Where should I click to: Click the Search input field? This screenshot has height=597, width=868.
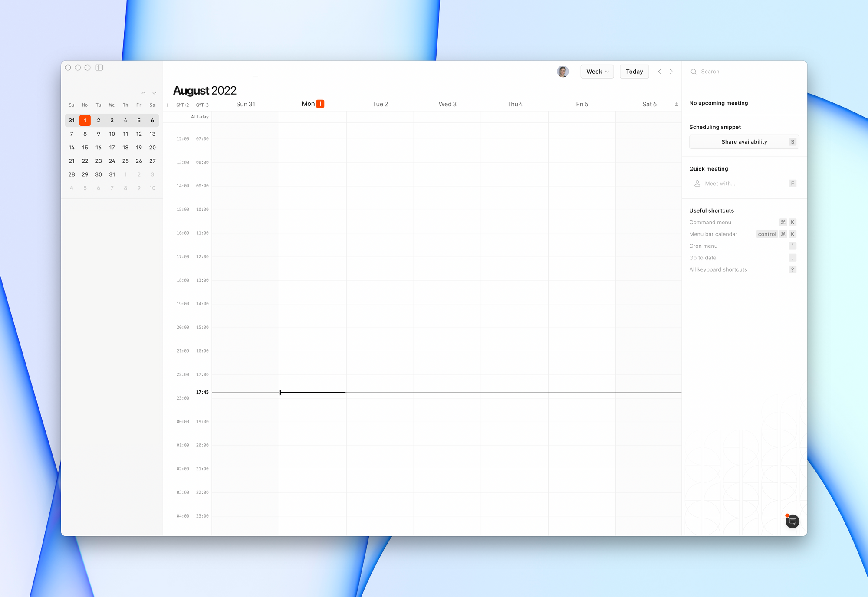[743, 71]
